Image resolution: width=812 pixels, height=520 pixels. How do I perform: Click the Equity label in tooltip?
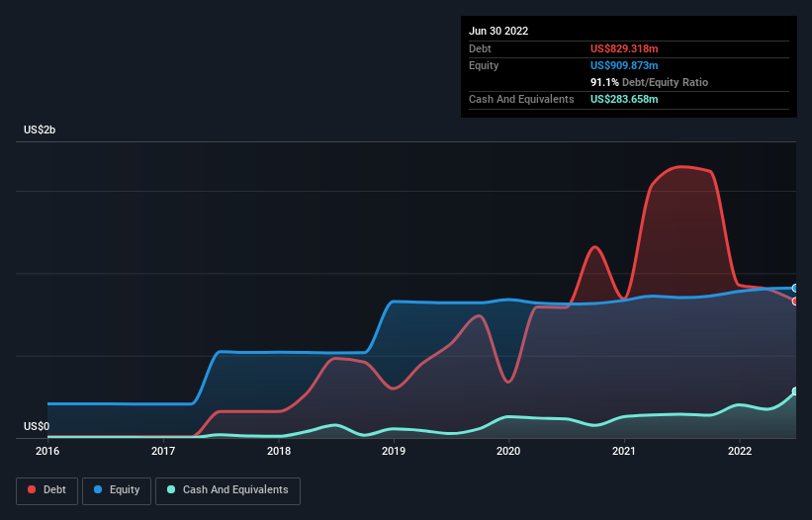pos(484,65)
